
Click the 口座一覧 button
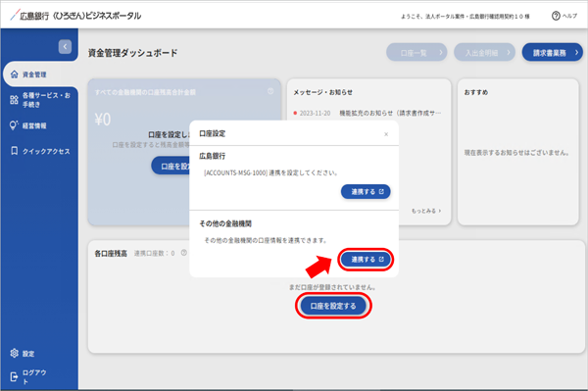(x=416, y=53)
